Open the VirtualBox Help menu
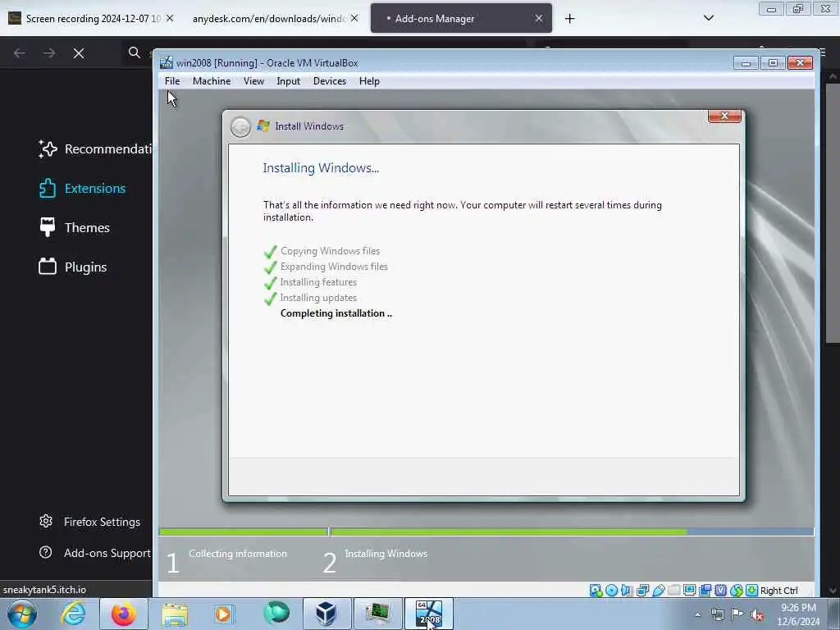The height and width of the screenshot is (630, 840). pos(369,81)
